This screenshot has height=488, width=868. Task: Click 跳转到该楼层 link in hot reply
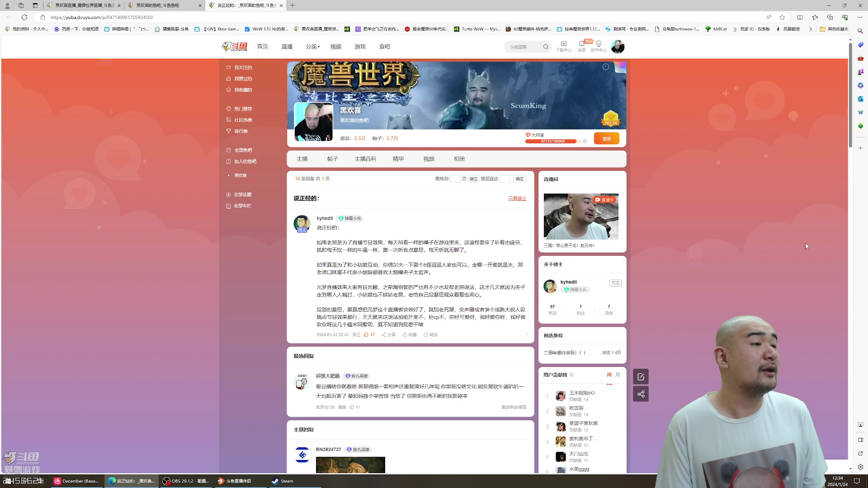(x=514, y=407)
